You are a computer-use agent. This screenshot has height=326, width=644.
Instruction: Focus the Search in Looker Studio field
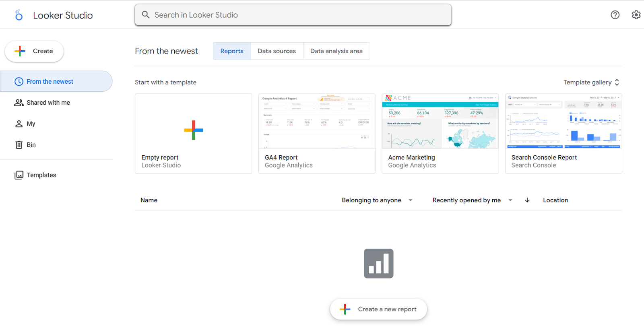[x=293, y=15]
